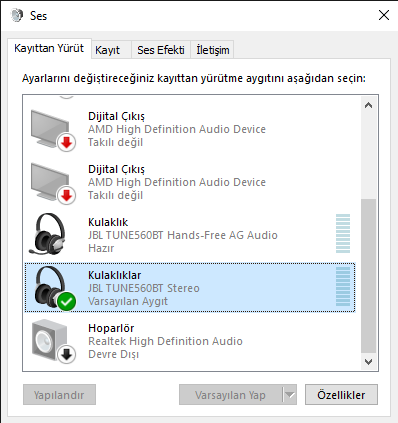Go to the İletişim tab
Screen dimensions: 398x423
(x=213, y=50)
